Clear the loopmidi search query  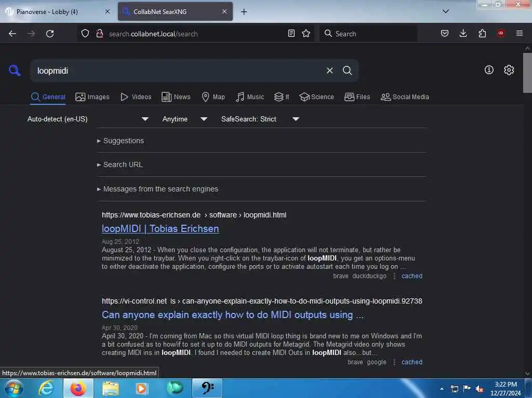pyautogui.click(x=329, y=71)
